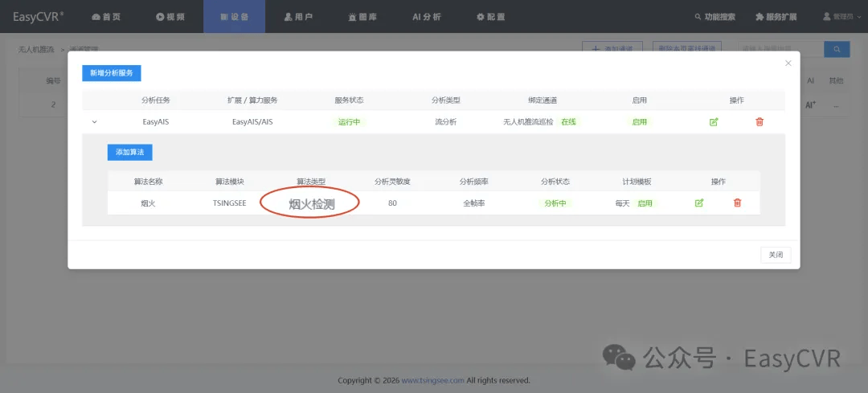Switch to the 视频 navigation tab
The height and width of the screenshot is (393, 868).
pos(170,17)
